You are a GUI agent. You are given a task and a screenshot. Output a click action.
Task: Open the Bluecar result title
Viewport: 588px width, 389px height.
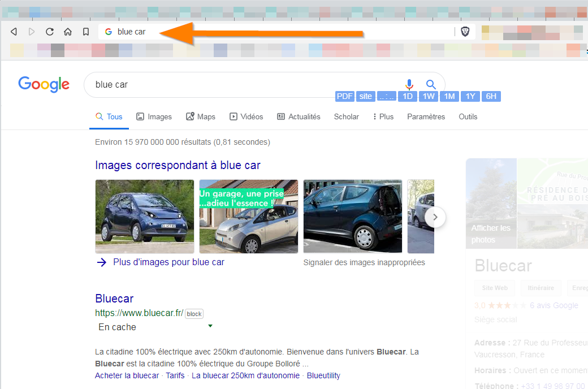click(114, 299)
